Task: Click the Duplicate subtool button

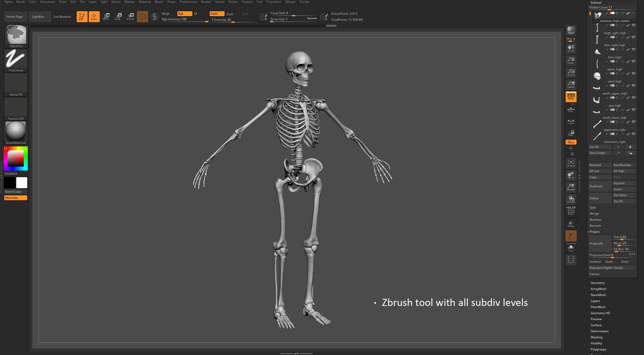Action: (600, 186)
